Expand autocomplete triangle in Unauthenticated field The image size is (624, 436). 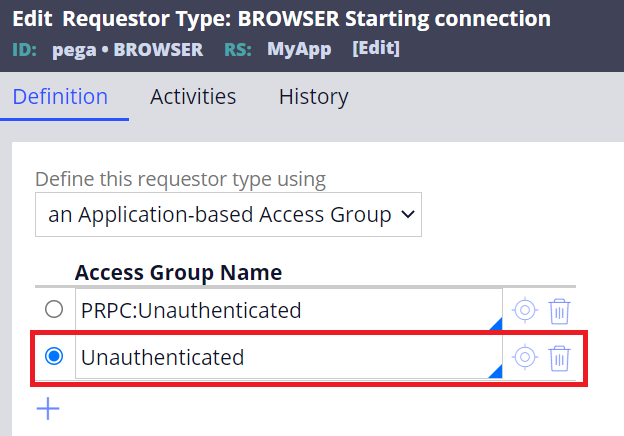[x=496, y=372]
